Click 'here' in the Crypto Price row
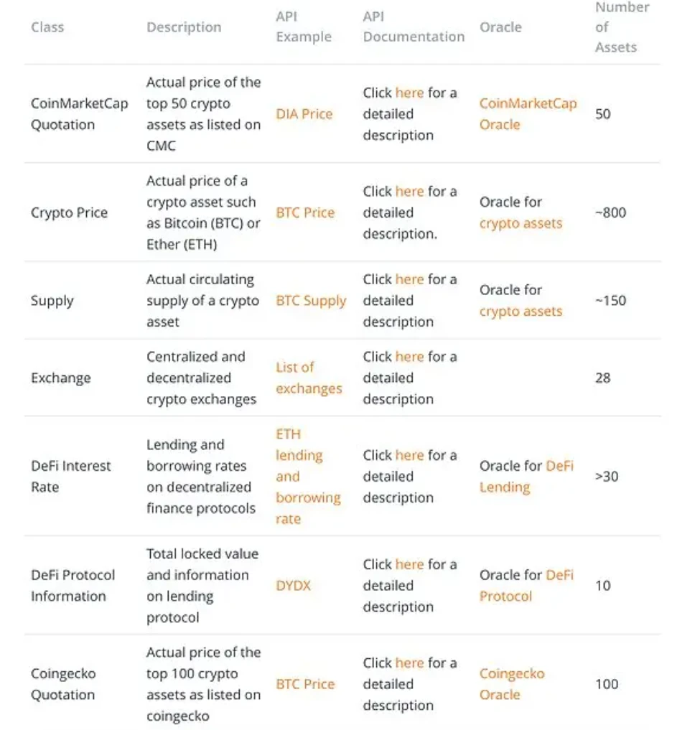 click(409, 192)
